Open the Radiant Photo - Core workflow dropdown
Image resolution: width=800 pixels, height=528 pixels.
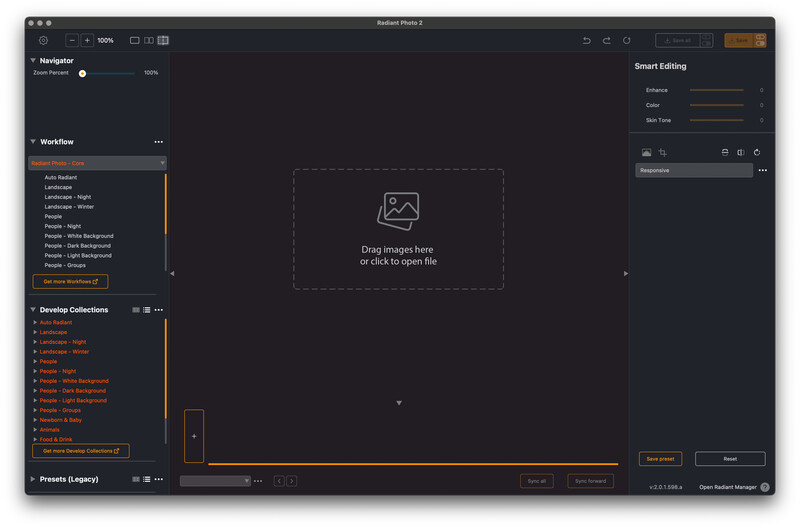[x=97, y=163]
